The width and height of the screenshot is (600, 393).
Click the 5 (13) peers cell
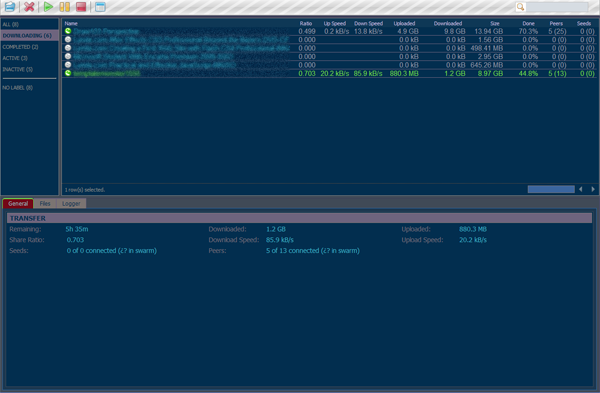tap(557, 73)
